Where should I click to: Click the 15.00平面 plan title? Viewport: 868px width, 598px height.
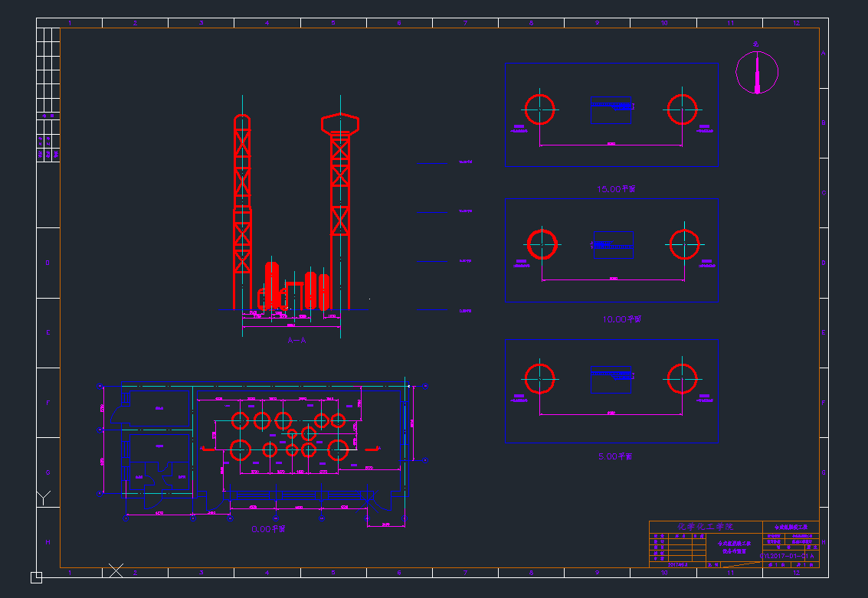click(x=617, y=188)
